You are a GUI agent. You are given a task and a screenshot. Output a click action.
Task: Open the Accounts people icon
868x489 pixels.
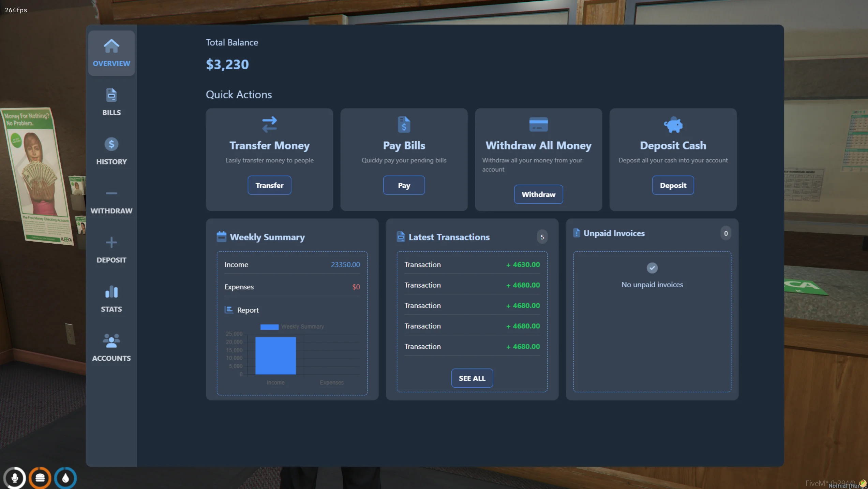111,341
